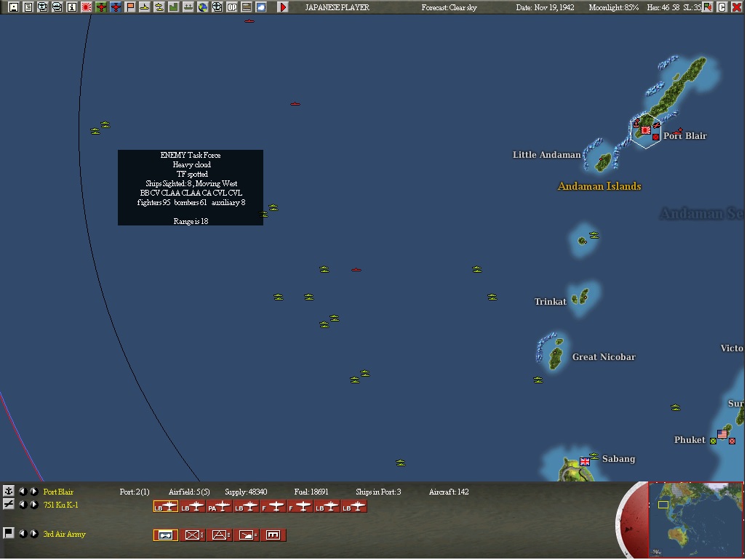Click the 'Ships in Port: 3' readout

click(378, 492)
